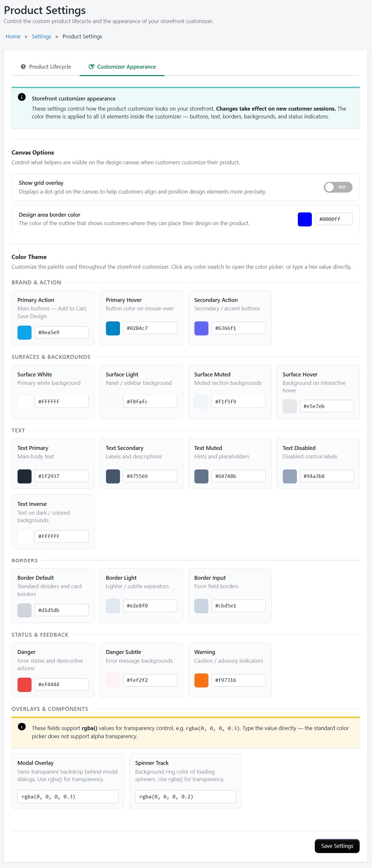Viewport: 372px width, 868px height.
Task: Open the Warning color swatch
Action: (x=201, y=680)
